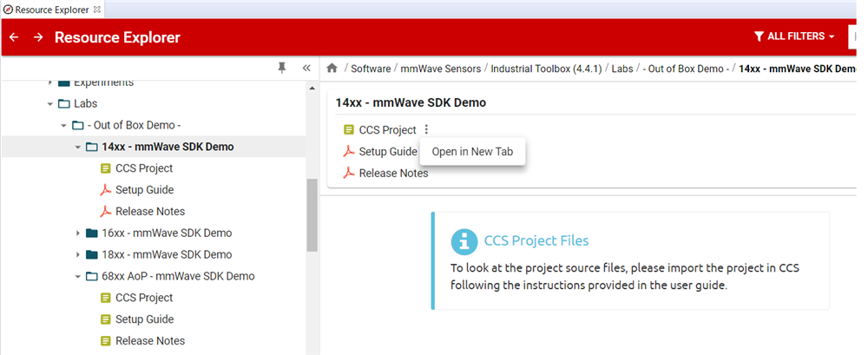Close the Resource Explorer tab
The image size is (868, 355).
[97, 10]
